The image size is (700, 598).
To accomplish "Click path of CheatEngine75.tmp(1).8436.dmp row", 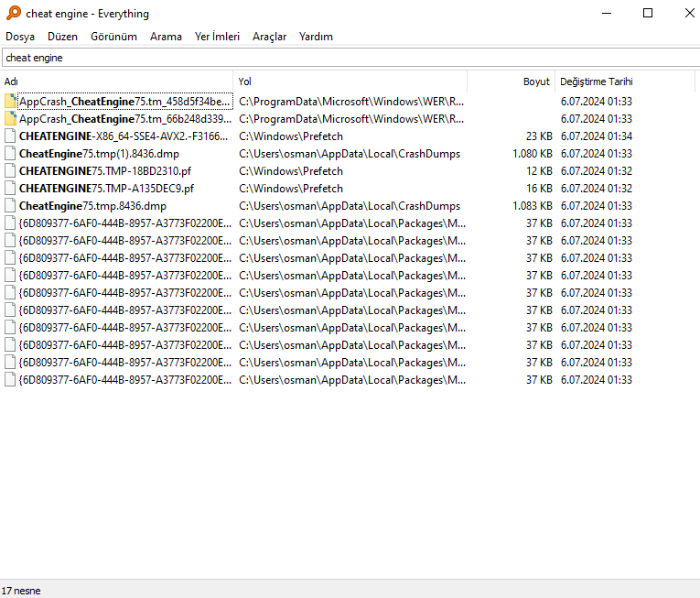I will (350, 154).
